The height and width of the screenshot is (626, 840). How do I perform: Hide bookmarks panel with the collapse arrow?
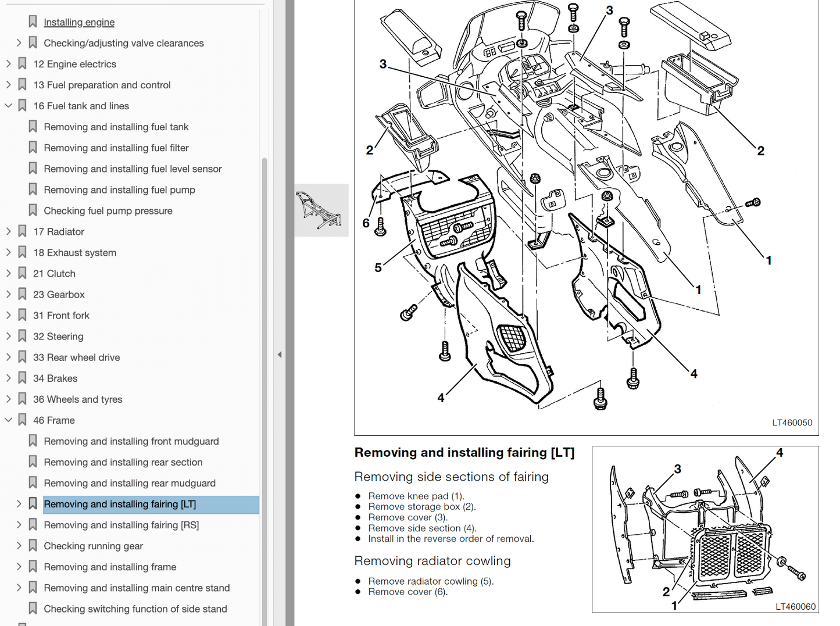280,355
